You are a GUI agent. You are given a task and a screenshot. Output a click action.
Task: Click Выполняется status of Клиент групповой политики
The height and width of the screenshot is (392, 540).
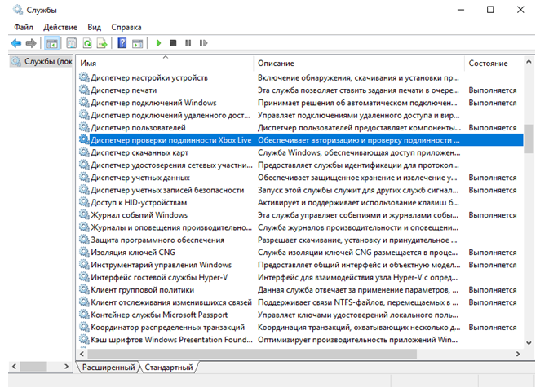493,290
